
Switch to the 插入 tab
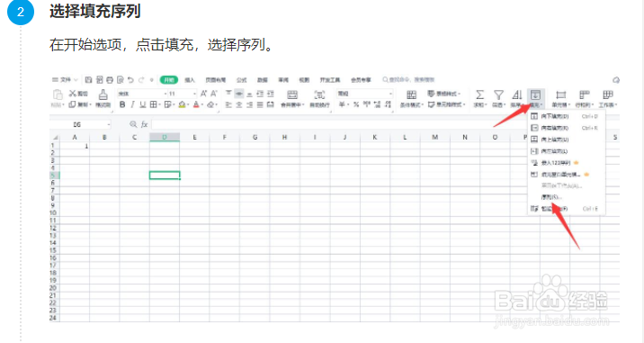tap(190, 80)
